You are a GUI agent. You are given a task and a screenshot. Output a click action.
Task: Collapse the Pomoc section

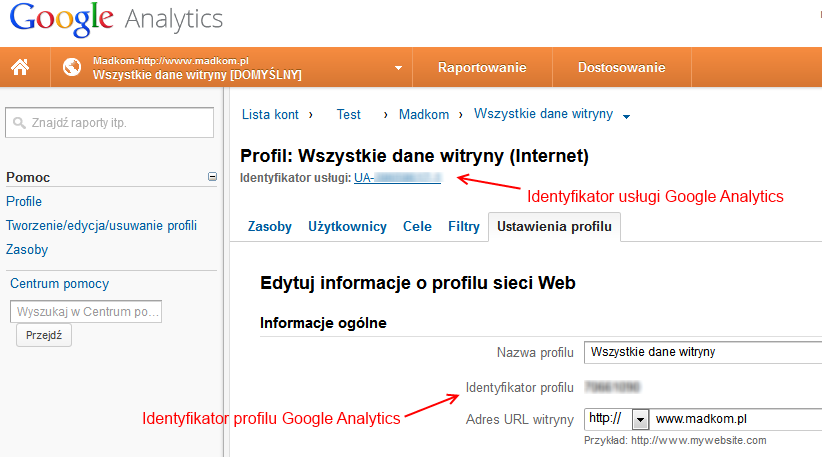click(x=212, y=177)
